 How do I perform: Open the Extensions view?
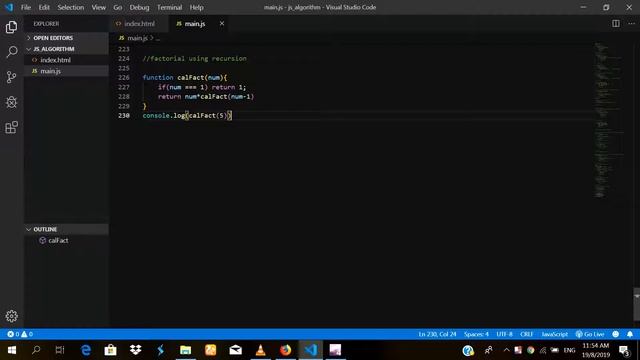pyautogui.click(x=11, y=127)
